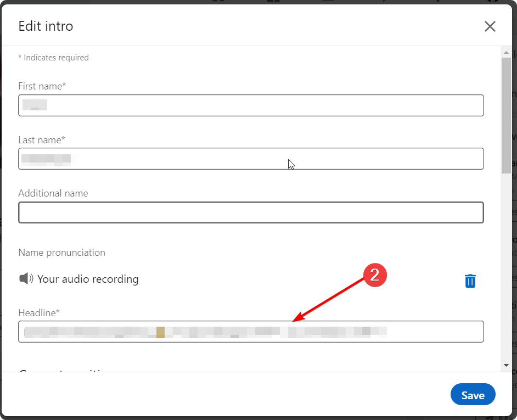Delete the audio recording with trash icon
The width and height of the screenshot is (517, 420).
click(x=470, y=281)
